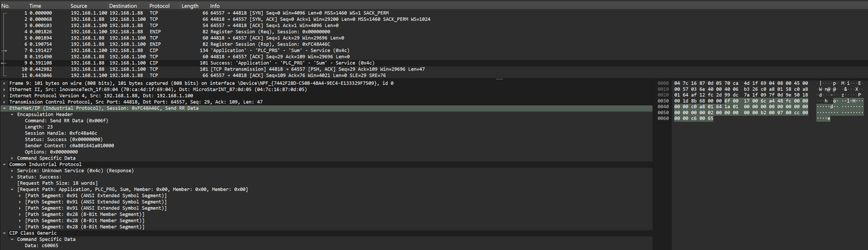Expand Command Specific Data under Encapsulation Header
The height and width of the screenshot is (250, 868).
12,158
